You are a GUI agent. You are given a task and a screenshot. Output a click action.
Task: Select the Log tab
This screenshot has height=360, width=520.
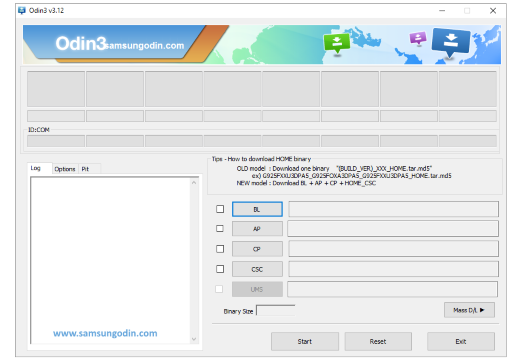pos(36,168)
